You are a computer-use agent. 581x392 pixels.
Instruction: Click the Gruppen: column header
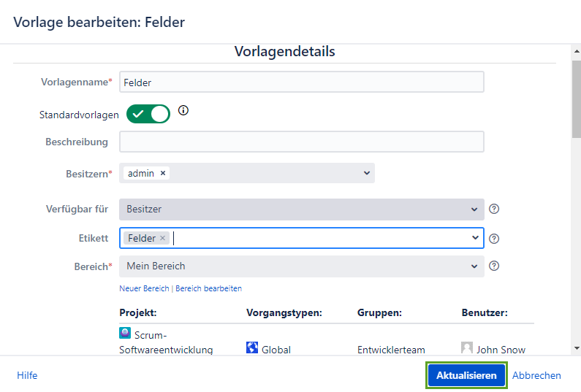coord(379,312)
